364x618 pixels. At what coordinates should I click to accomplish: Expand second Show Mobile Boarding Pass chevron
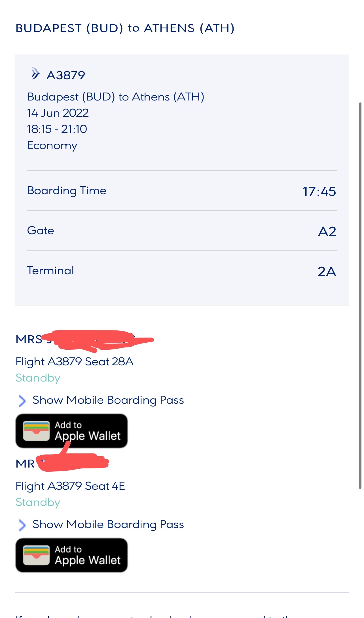pyautogui.click(x=22, y=525)
